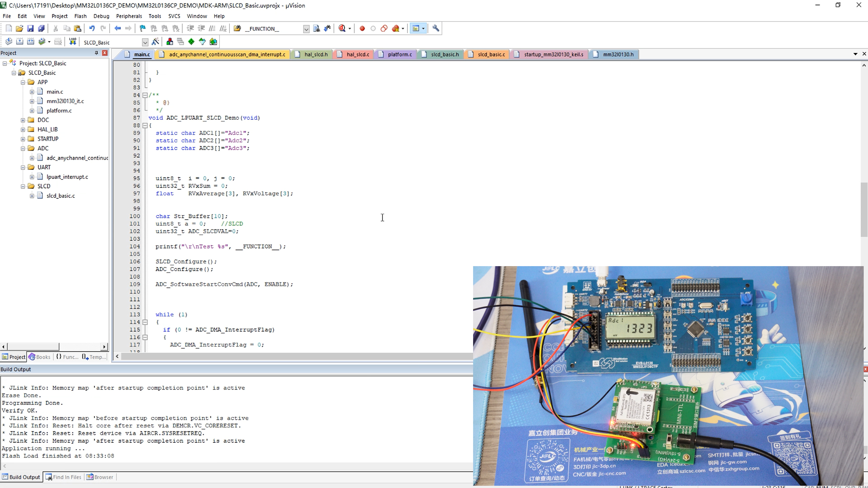The image size is (868, 488).
Task: Expand the HAL_LIB folder in project tree
Action: (23, 129)
